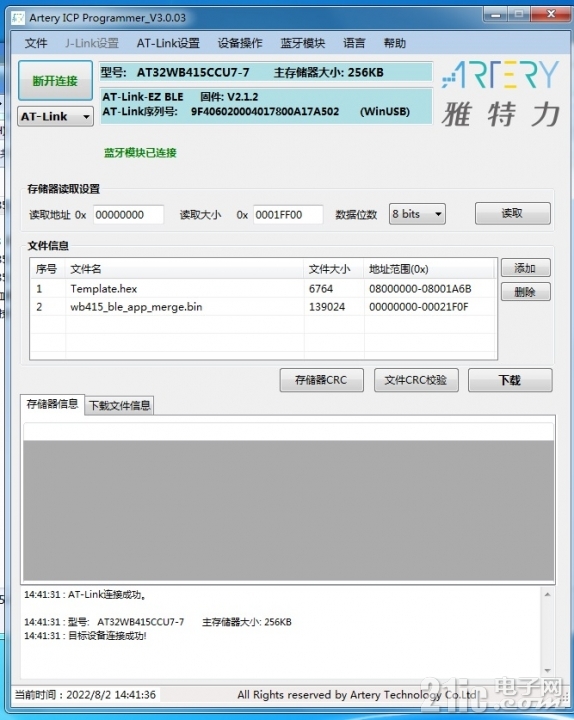Minimize the Artery ICP Programmer window
Image resolution: width=574 pixels, height=720 pixels.
coord(495,15)
